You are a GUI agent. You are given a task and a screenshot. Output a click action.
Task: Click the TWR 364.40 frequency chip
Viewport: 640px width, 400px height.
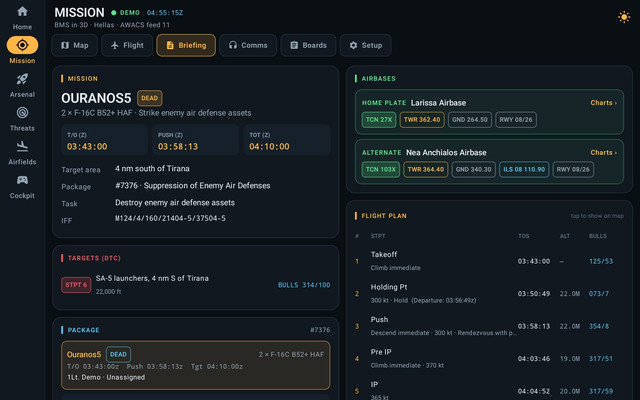426,169
